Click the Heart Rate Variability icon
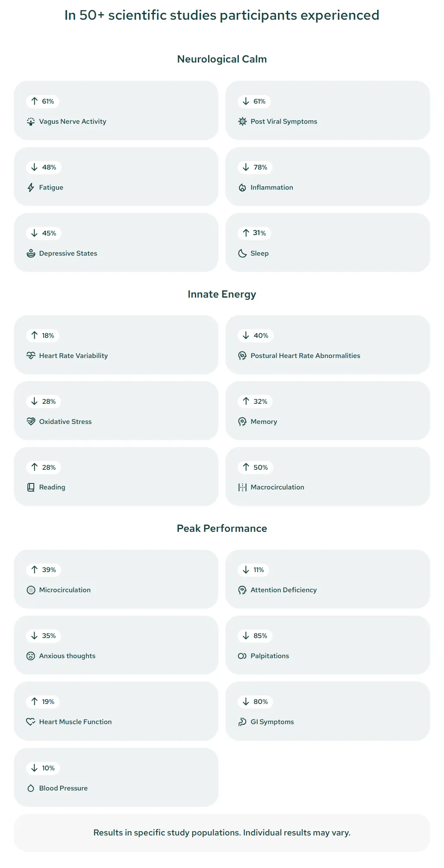444x868 pixels. [x=31, y=356]
